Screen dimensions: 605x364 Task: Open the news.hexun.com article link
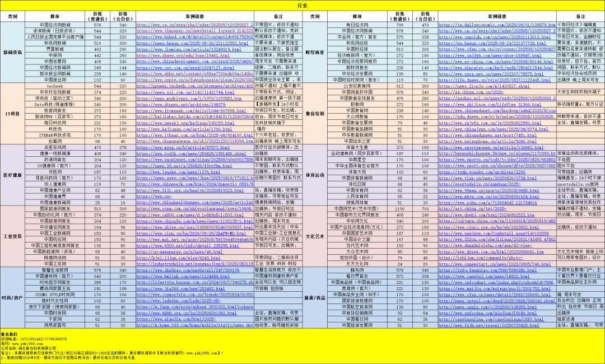tap(192, 43)
